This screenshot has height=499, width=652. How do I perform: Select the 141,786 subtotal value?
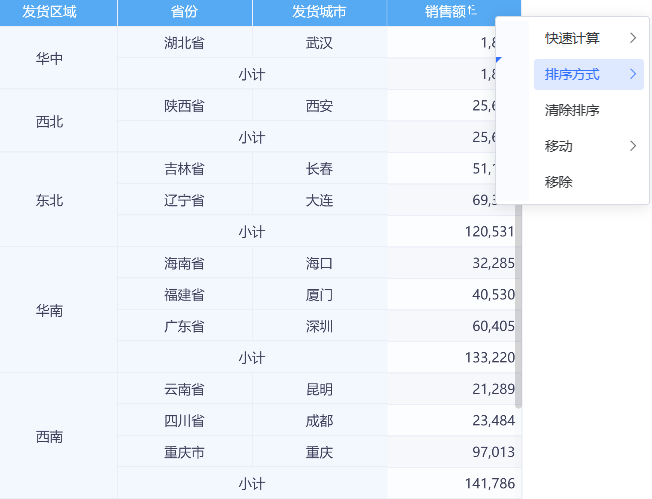pyautogui.click(x=489, y=483)
